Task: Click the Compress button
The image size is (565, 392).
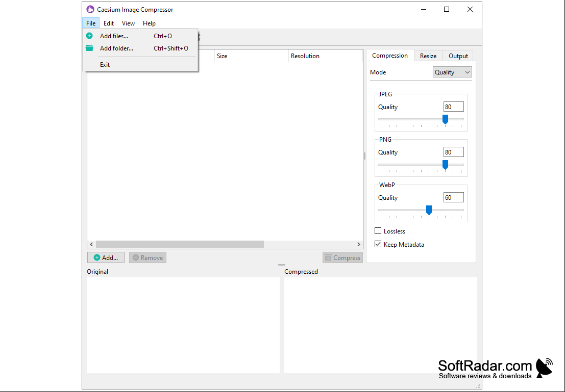Action: click(342, 257)
